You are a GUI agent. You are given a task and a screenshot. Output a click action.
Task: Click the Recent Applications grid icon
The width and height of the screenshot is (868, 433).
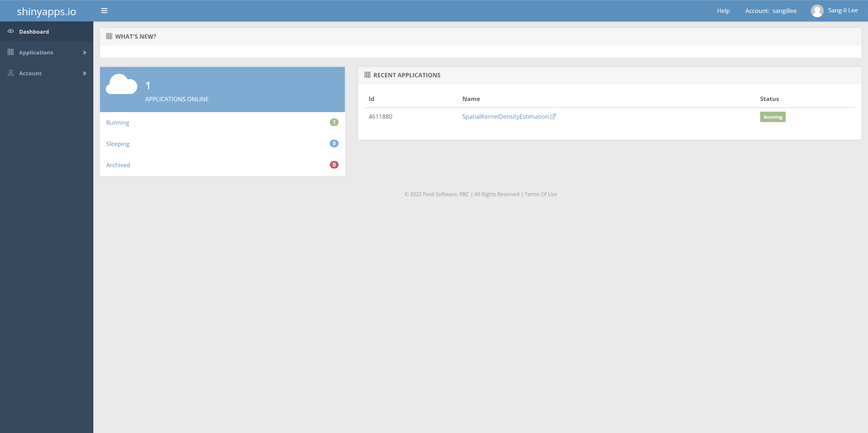[367, 75]
